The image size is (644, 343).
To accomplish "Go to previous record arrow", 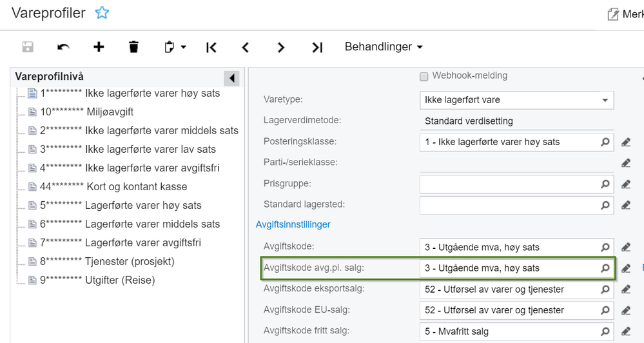I will [x=245, y=47].
